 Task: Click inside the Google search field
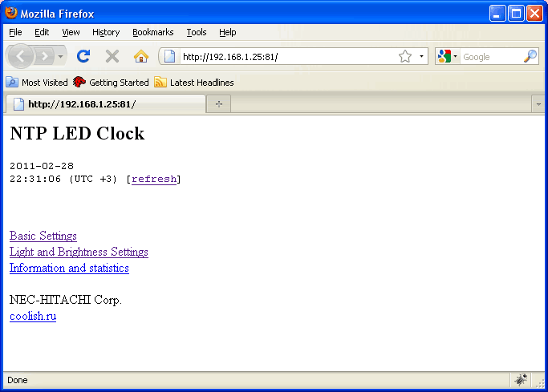490,57
